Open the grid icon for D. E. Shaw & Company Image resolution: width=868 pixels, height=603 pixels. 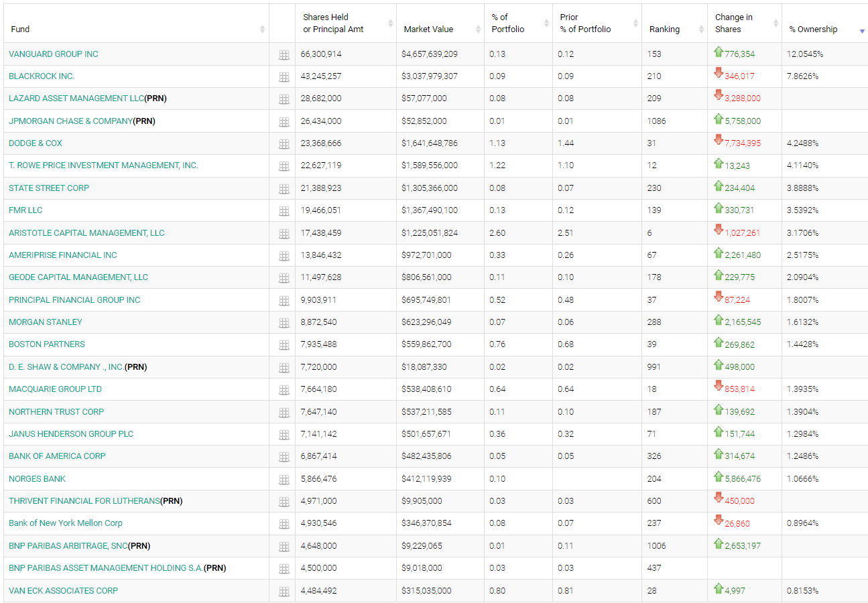pyautogui.click(x=284, y=368)
